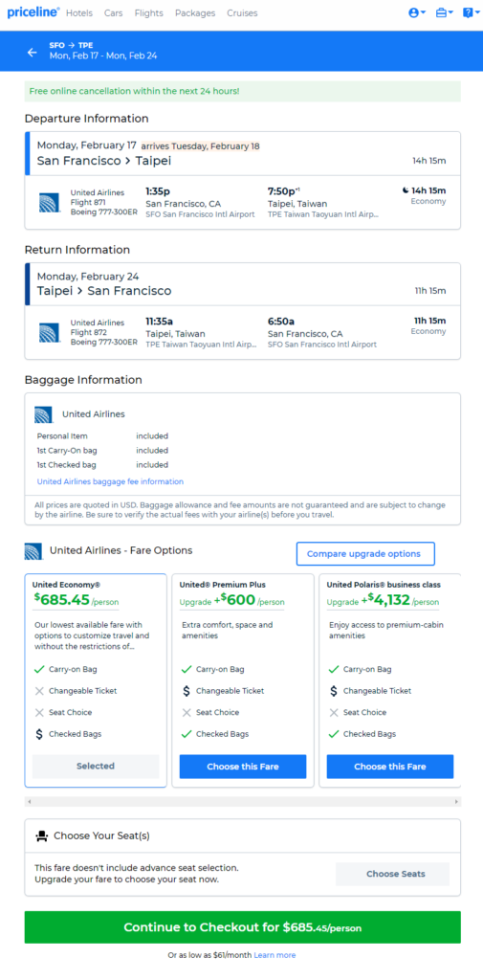The height and width of the screenshot is (980, 483).
Task: Click the '1st Checked bag' baggage row
Action: (x=102, y=465)
